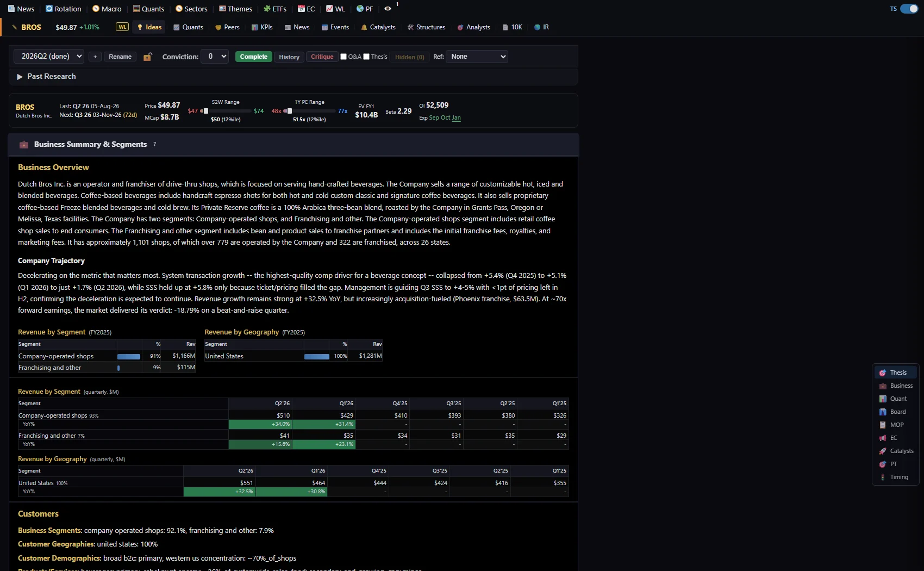Jump to Catalysts in side navigator
This screenshot has height=571, width=924.
click(896, 451)
